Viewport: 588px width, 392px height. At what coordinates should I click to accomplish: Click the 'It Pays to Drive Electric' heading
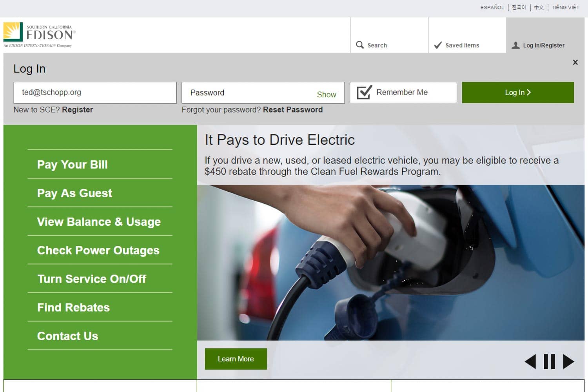click(x=280, y=140)
